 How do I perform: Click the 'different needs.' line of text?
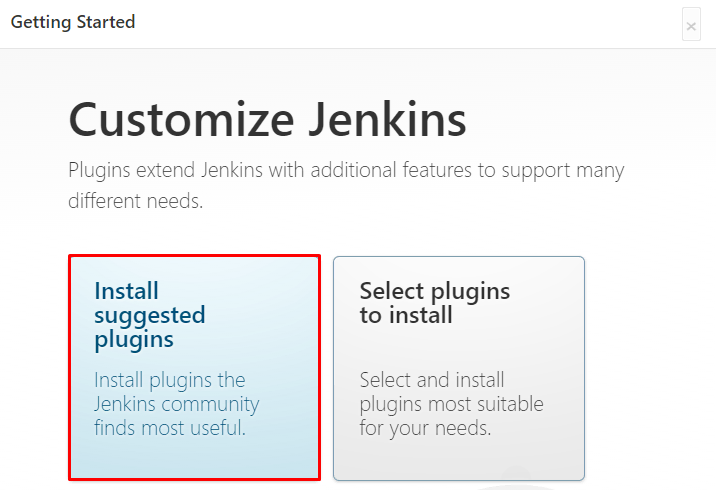pos(135,201)
